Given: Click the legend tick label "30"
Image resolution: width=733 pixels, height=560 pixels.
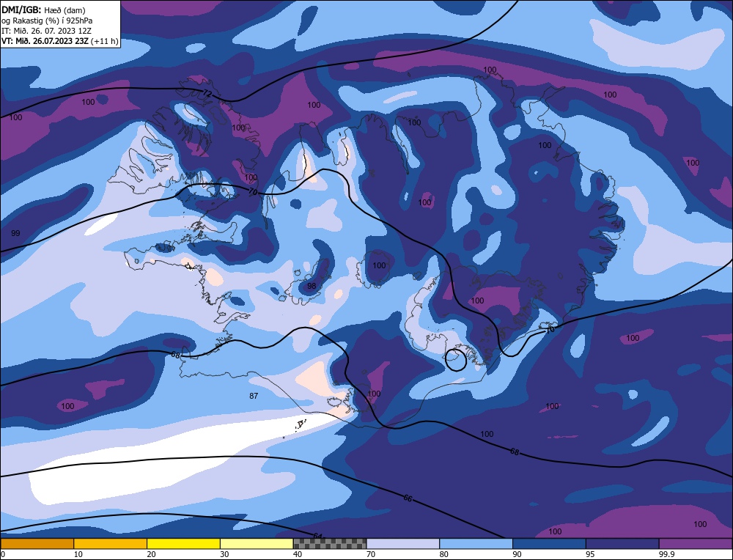Looking at the screenshot, I should pyautogui.click(x=224, y=554).
